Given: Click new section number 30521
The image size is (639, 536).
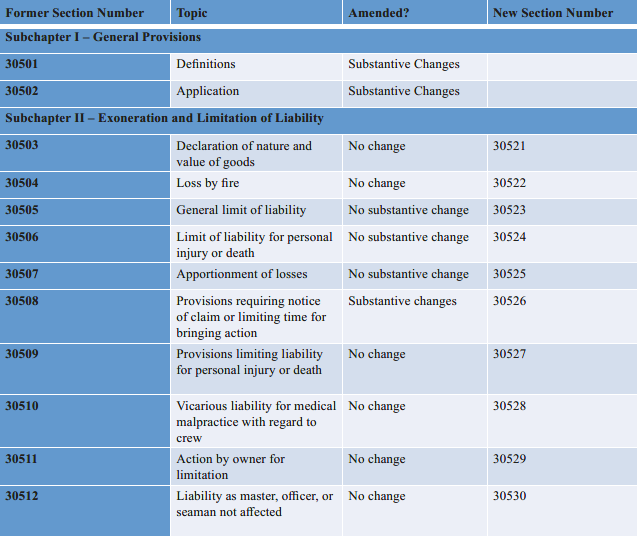Looking at the screenshot, I should (509, 146).
